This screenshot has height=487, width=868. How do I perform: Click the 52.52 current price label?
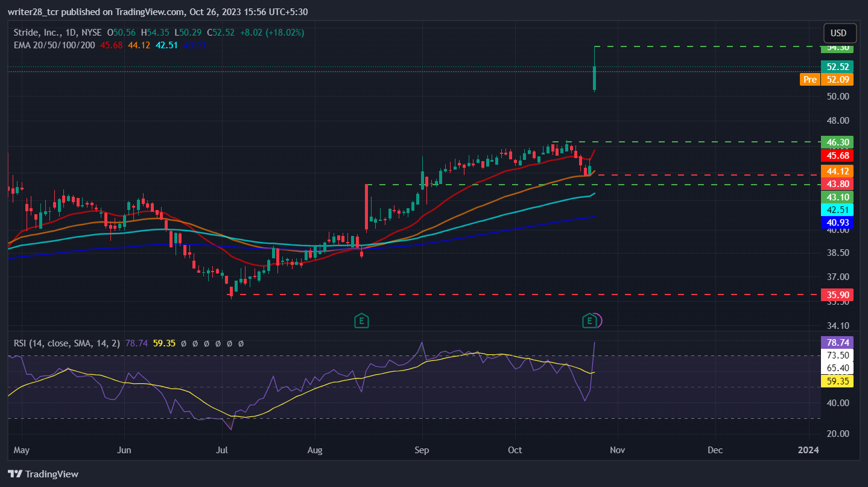point(837,67)
